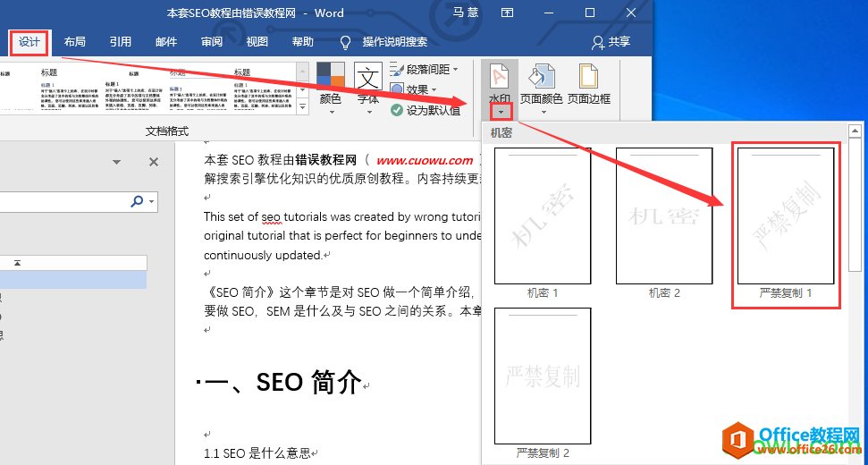Click 设为默认值 with check icon
Image resolution: width=868 pixels, height=465 pixels.
pos(426,110)
